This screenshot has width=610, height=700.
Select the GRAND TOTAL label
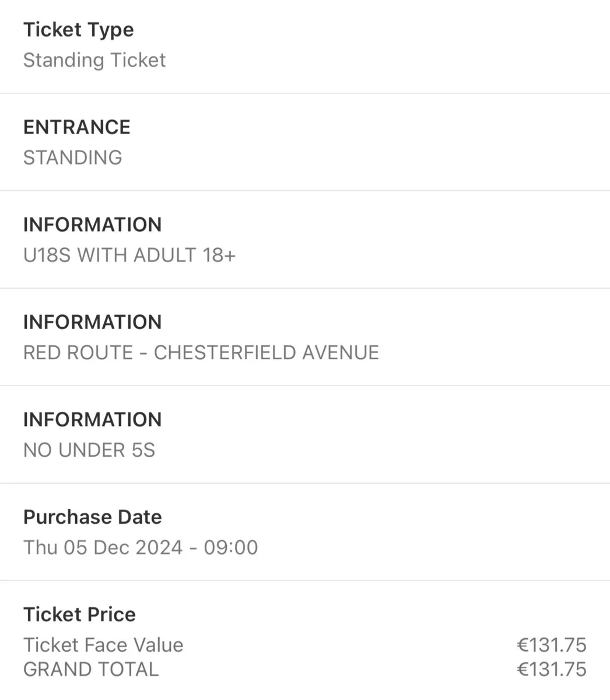(x=91, y=669)
